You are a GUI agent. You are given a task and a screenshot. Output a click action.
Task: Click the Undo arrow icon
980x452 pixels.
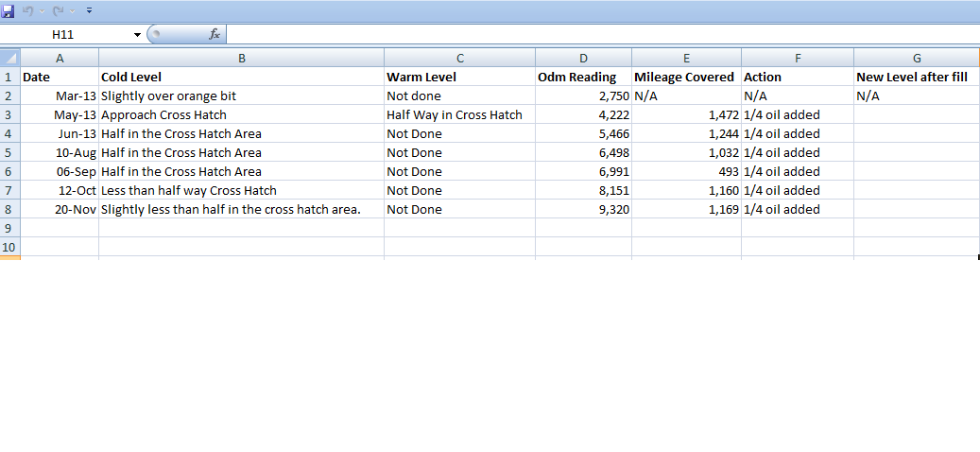click(27, 10)
